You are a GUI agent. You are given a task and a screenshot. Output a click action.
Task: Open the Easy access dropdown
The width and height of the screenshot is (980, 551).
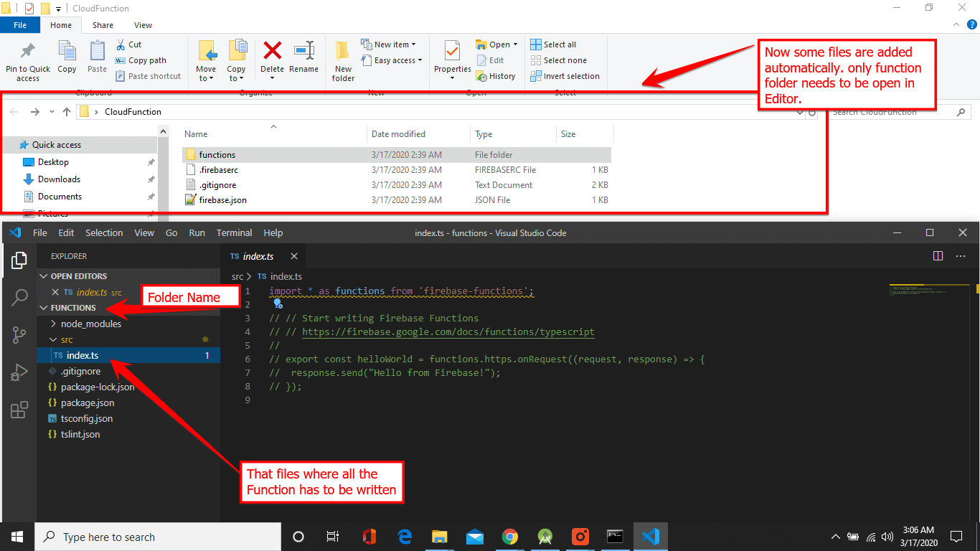click(x=392, y=60)
